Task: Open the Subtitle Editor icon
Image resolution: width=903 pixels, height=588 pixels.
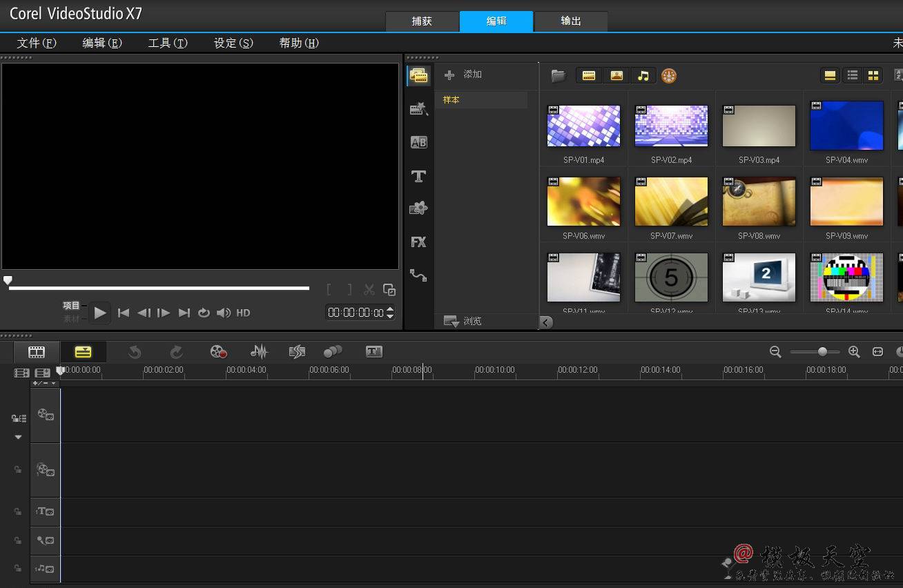Action: tap(374, 352)
